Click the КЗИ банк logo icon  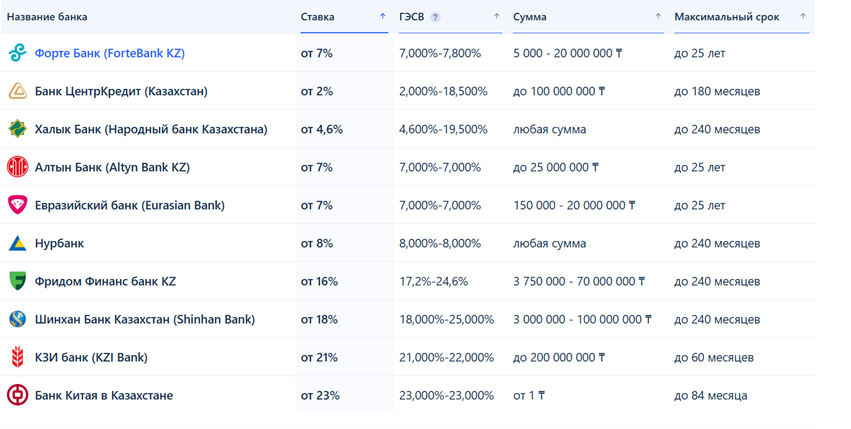(x=17, y=357)
